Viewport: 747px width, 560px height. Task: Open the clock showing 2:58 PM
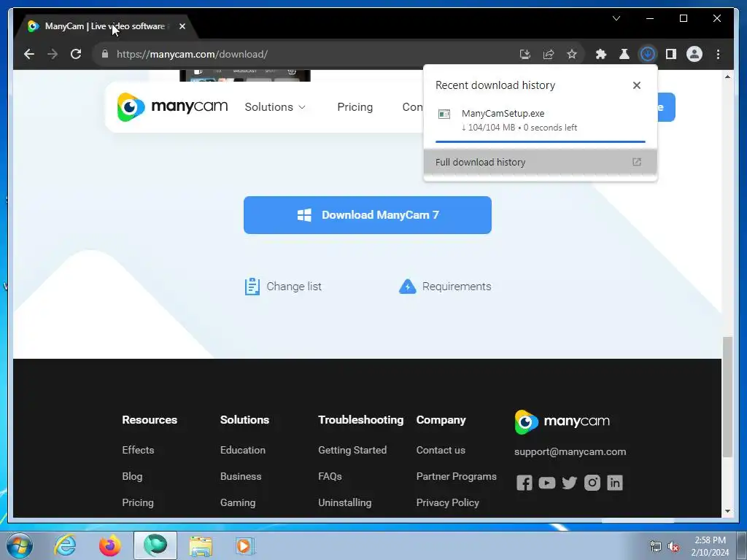[710, 546]
